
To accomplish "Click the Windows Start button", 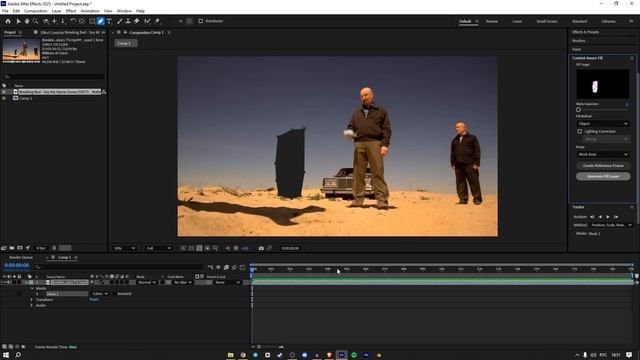I will click(6, 355).
